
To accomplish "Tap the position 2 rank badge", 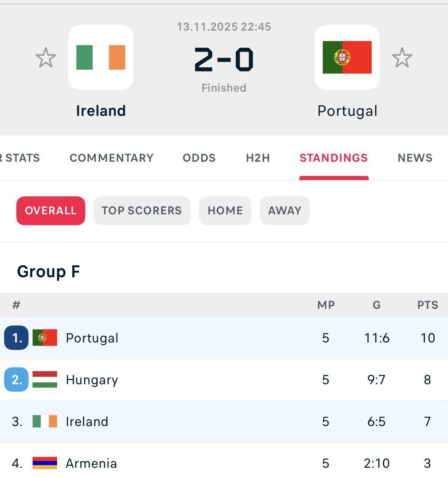I will point(16,379).
